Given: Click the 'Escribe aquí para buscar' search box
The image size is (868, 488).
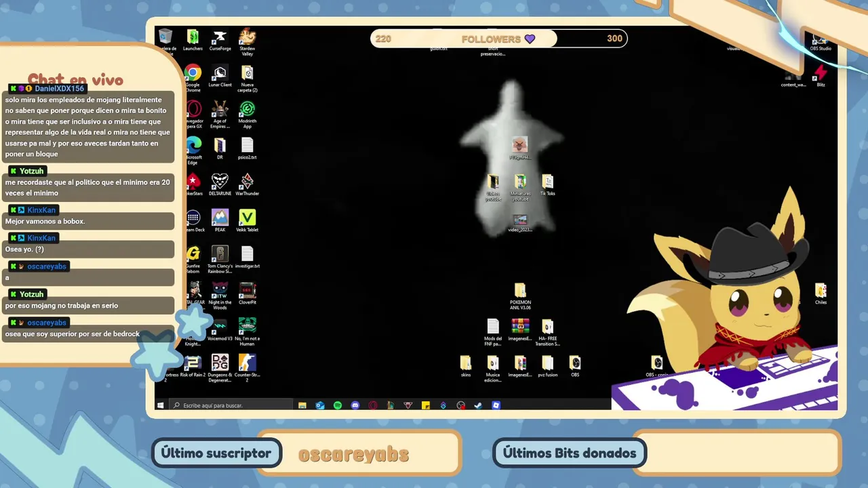Looking at the screenshot, I should coord(231,405).
